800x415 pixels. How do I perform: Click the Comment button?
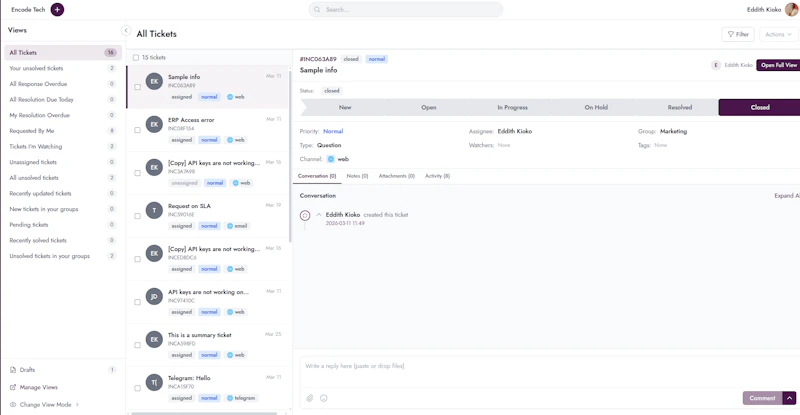point(762,398)
